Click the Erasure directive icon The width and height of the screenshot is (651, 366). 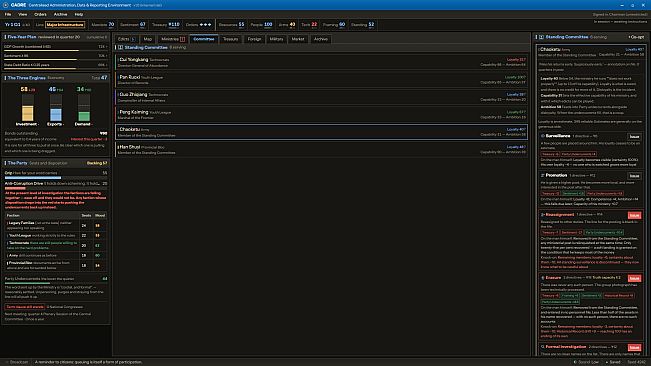coord(543,277)
